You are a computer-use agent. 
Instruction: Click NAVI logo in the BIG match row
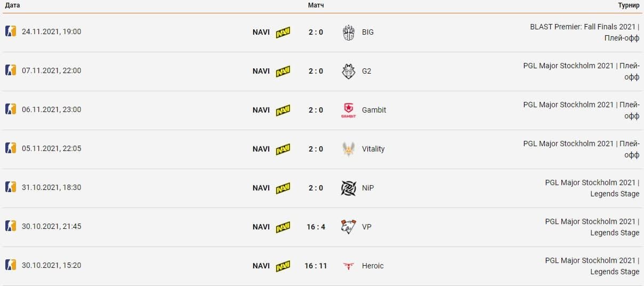pyautogui.click(x=283, y=32)
